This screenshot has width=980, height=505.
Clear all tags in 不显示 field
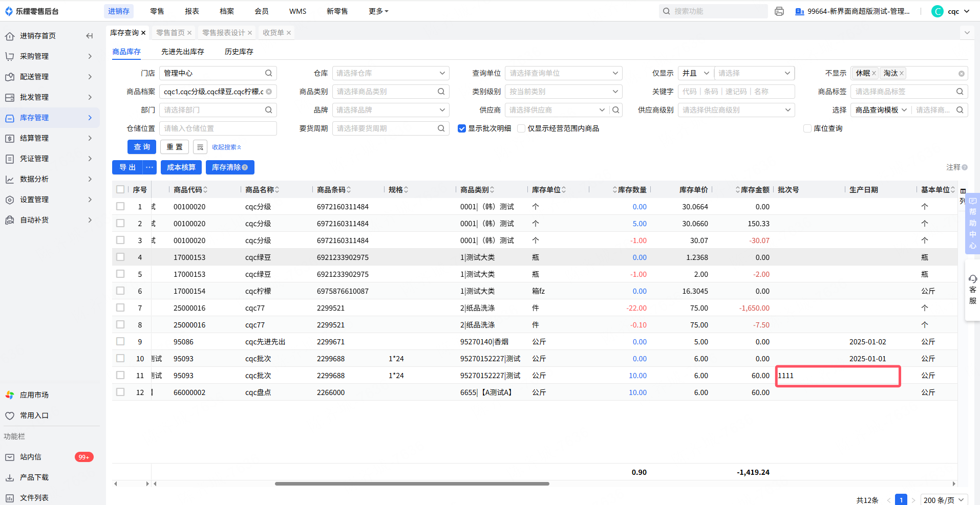coord(962,74)
